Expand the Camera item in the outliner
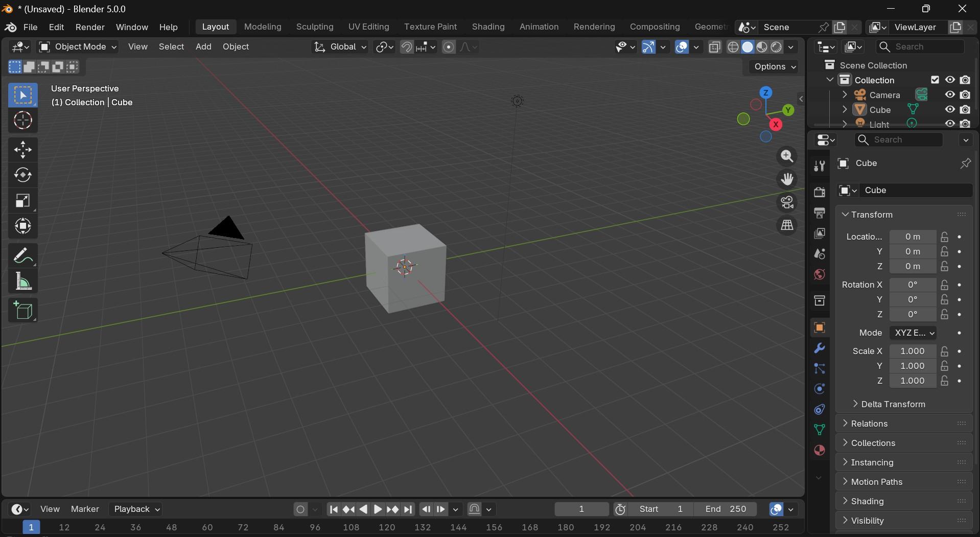This screenshot has height=537, width=980. point(845,95)
